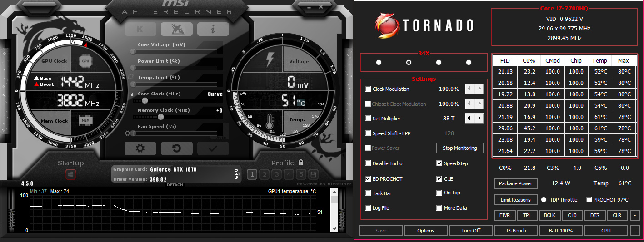Screen dimensions: 644x242
Task: Click the Package Power button
Action: [x=515, y=183]
